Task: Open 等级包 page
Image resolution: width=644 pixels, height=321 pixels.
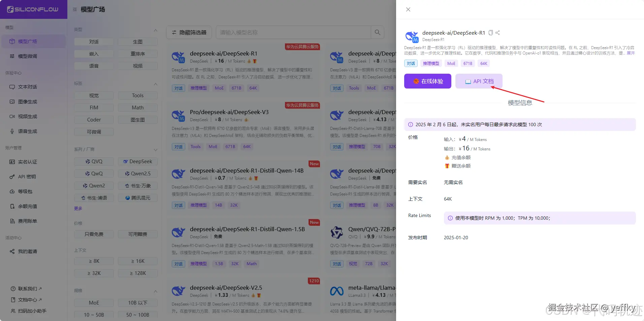Action: click(33, 191)
